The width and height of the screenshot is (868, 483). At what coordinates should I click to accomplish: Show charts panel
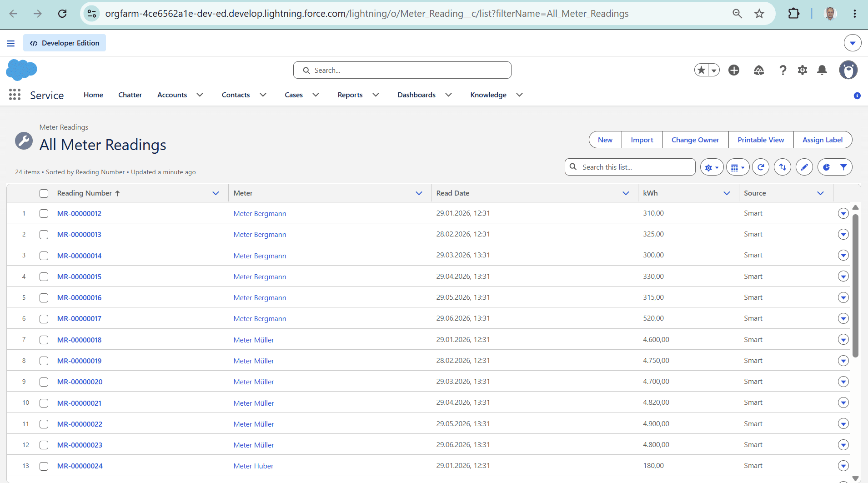pos(826,167)
